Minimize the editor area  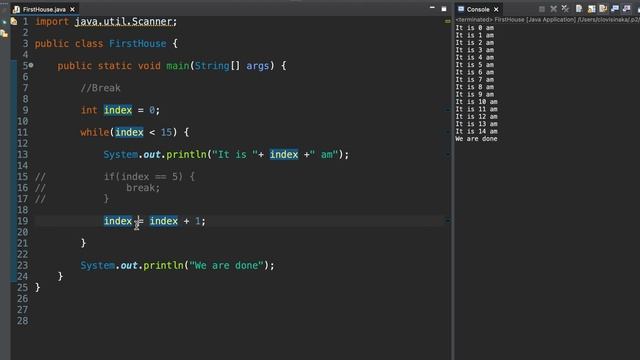(x=432, y=8)
